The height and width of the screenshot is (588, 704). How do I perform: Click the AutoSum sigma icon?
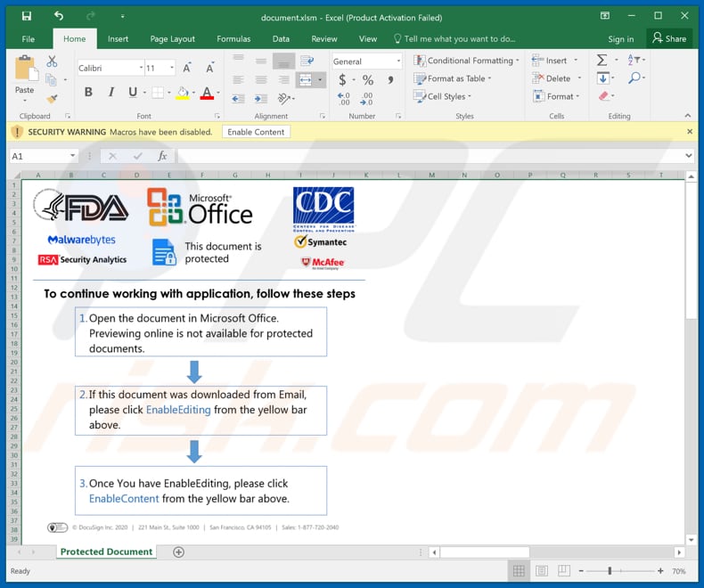(602, 60)
